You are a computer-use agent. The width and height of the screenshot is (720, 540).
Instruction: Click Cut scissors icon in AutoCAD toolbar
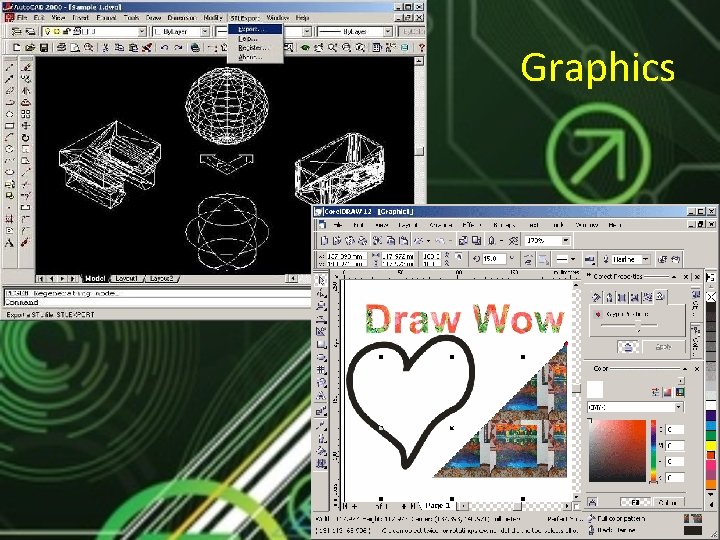click(x=105, y=47)
